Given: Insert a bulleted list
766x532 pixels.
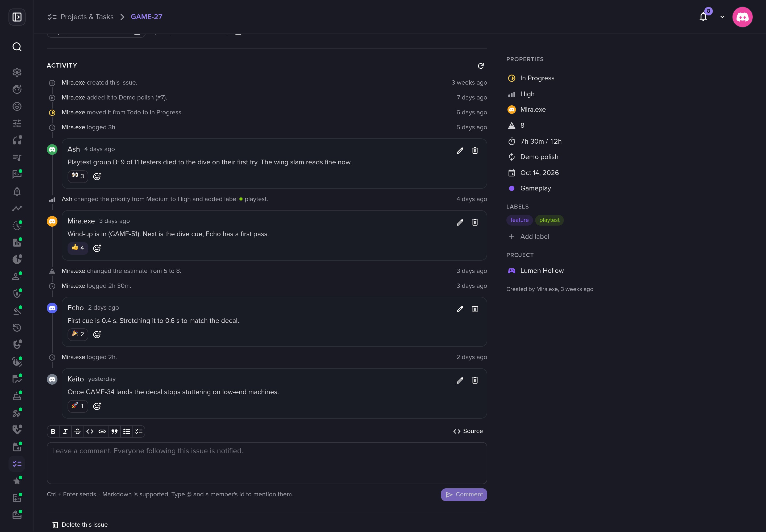Looking at the screenshot, I should pos(127,431).
